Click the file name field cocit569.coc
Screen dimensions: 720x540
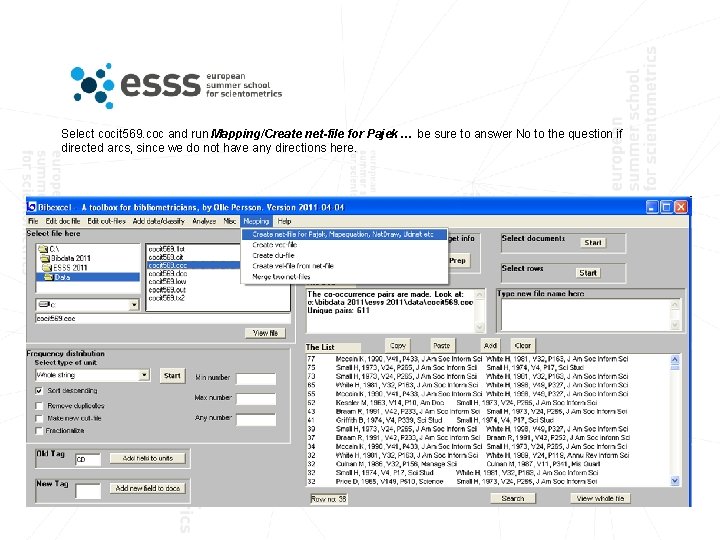(163, 318)
